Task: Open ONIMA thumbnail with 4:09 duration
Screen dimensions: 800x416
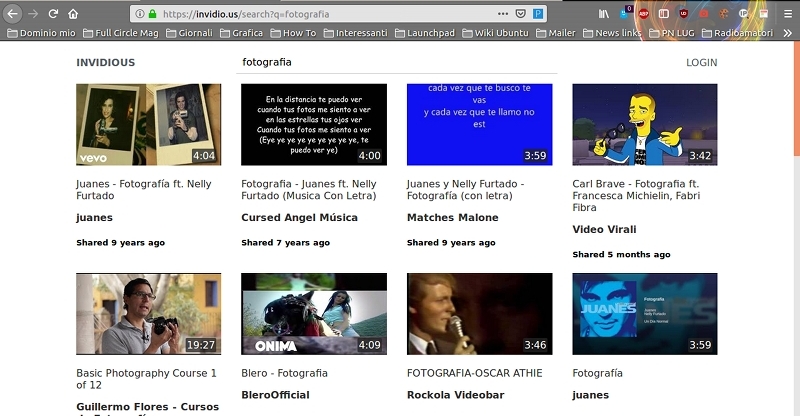Action: pyautogui.click(x=314, y=314)
